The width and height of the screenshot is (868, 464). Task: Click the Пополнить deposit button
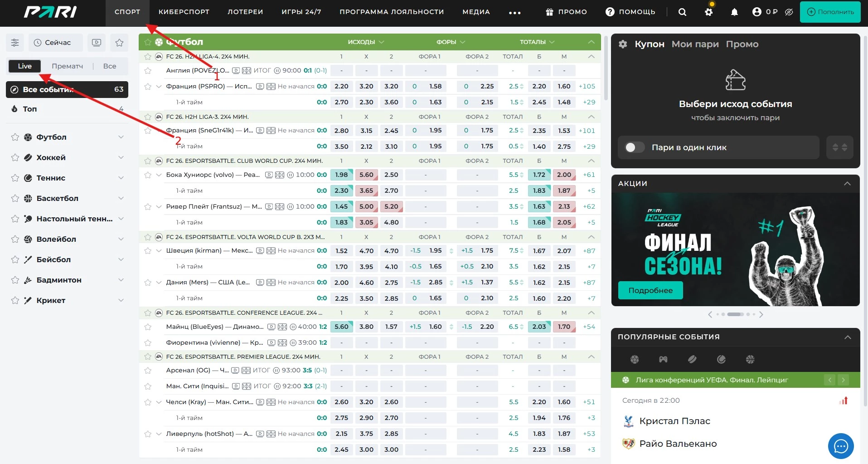(831, 12)
